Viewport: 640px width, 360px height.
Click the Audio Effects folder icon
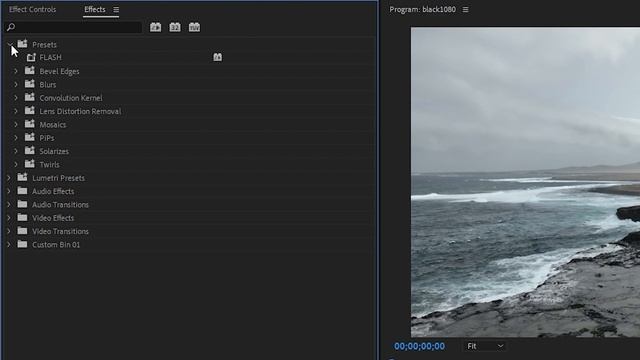pyautogui.click(x=22, y=191)
